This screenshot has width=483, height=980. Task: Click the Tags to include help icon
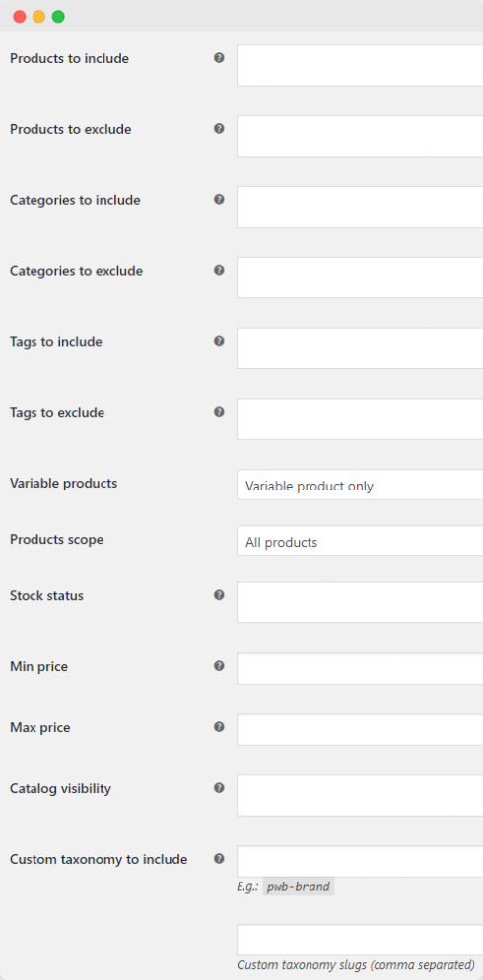click(x=219, y=341)
